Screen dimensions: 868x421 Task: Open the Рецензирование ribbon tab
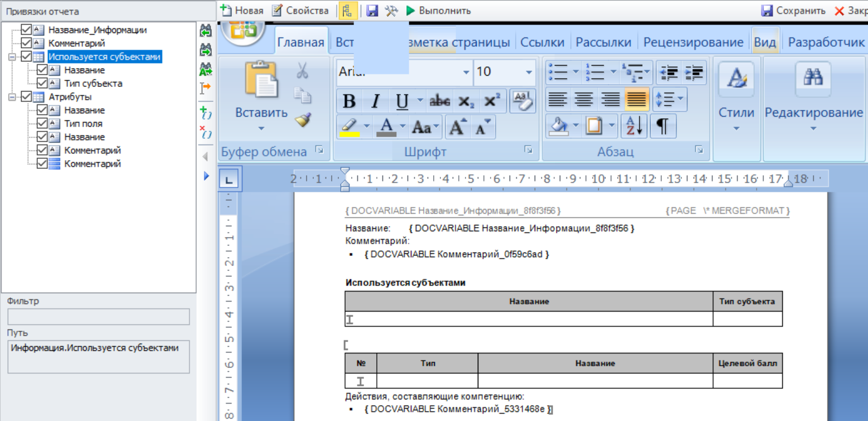point(693,42)
